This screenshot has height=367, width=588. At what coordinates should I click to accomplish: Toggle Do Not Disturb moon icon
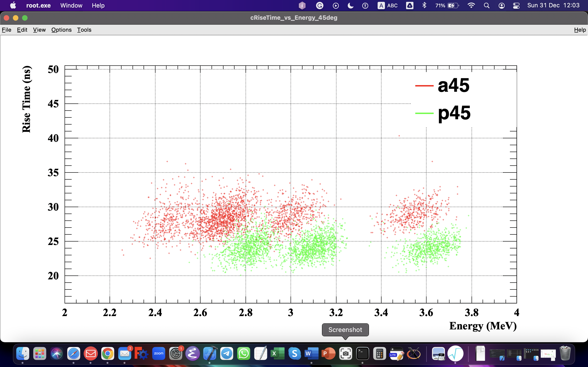tap(350, 5)
